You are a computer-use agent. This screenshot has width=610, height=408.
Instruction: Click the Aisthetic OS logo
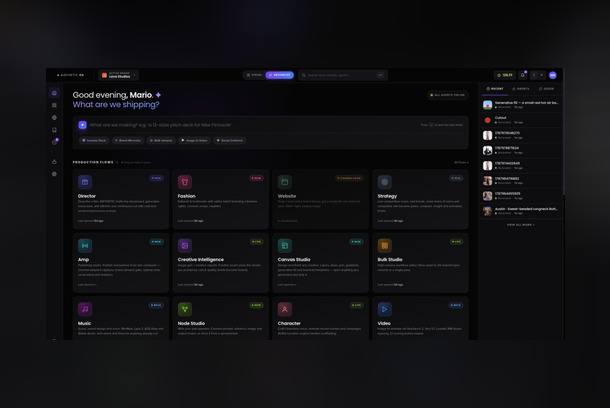pos(70,75)
